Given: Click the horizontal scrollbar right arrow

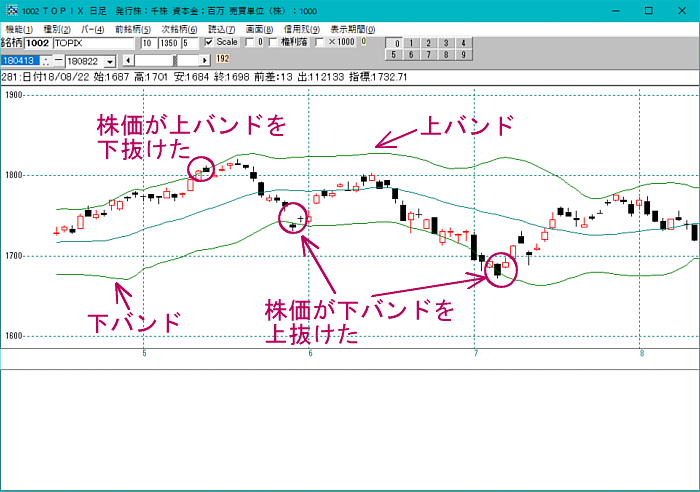Looking at the screenshot, I should tap(206, 59).
